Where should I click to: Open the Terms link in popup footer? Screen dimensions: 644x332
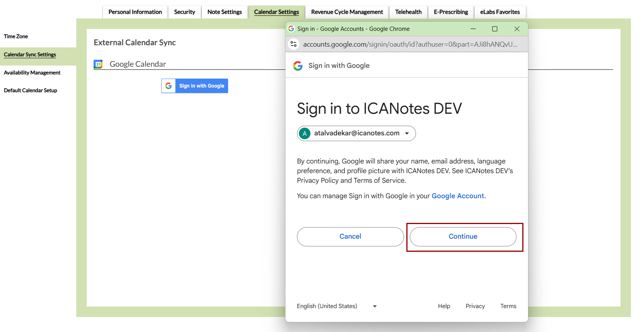coord(508,306)
